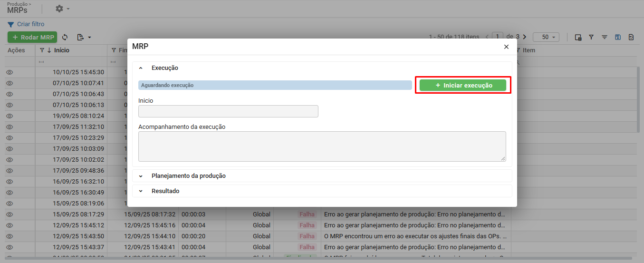Click the filter icon in Início header
This screenshot has width=644, height=263.
[x=42, y=50]
